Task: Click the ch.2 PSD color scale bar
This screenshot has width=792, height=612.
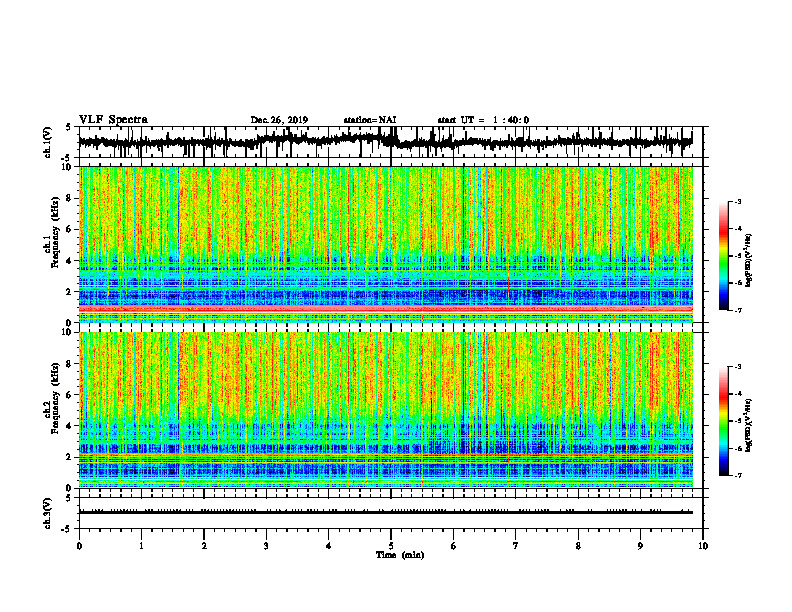Action: (x=723, y=421)
